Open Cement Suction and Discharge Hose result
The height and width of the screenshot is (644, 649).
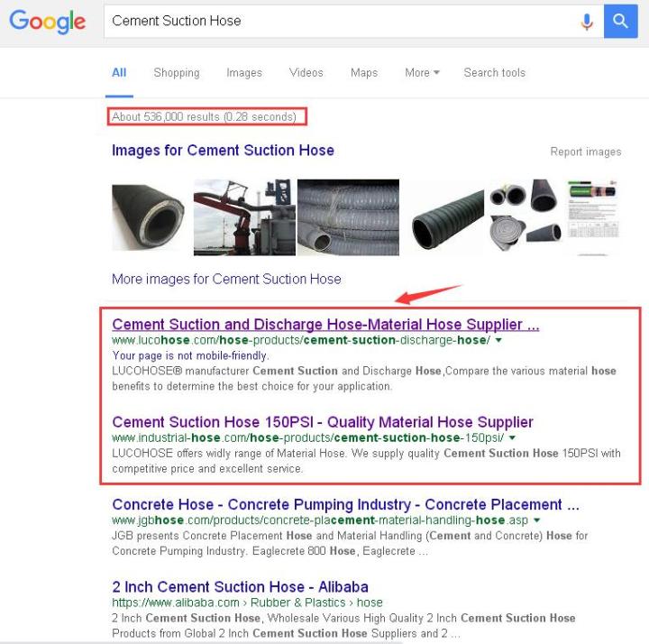click(325, 325)
